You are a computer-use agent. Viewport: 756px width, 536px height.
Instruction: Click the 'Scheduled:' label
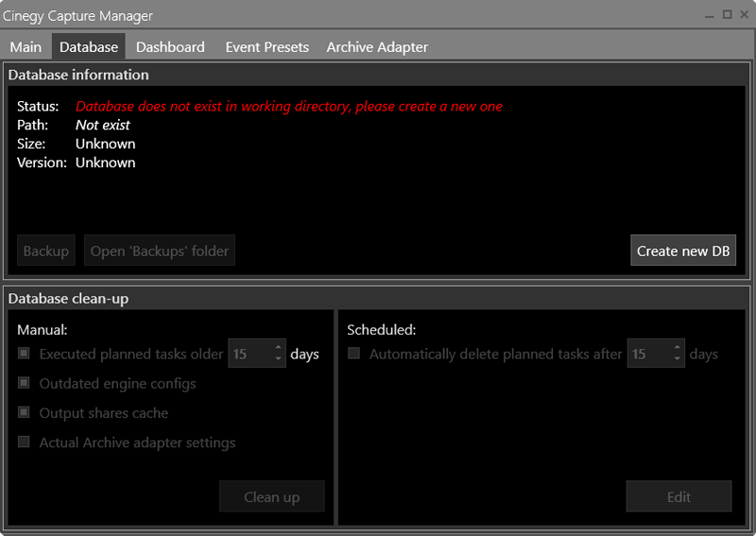382,330
